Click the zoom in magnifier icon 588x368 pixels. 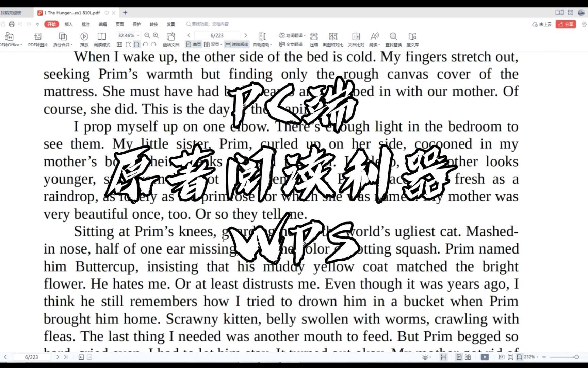coord(156,35)
